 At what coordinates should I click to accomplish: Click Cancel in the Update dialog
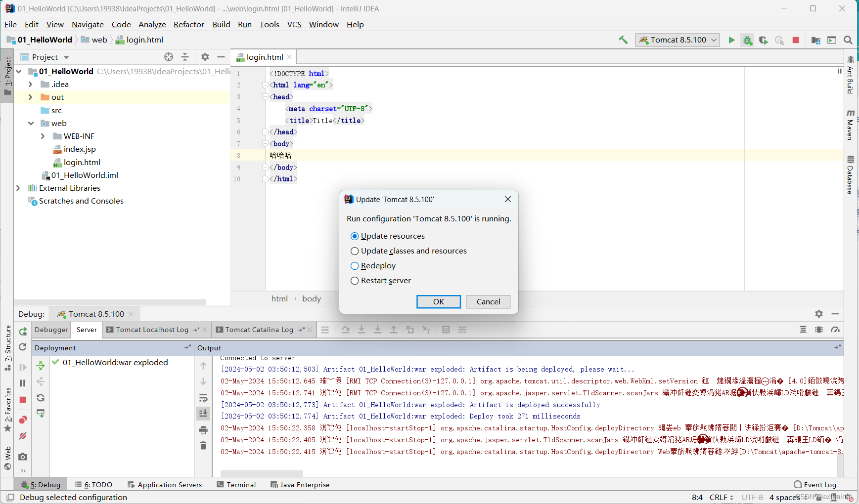(x=488, y=302)
